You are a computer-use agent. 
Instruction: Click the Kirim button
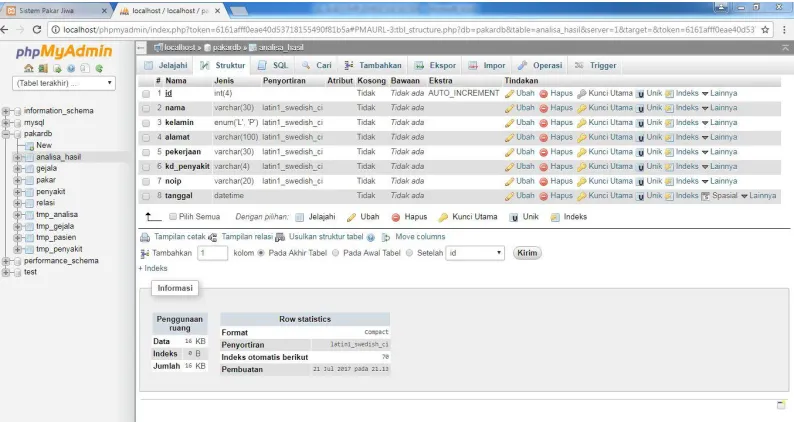tap(527, 253)
